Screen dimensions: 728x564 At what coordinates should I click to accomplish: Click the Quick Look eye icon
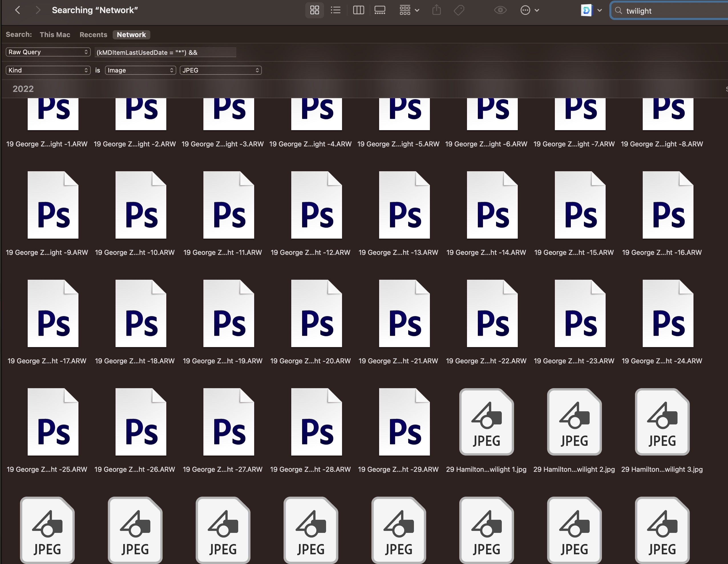500,10
